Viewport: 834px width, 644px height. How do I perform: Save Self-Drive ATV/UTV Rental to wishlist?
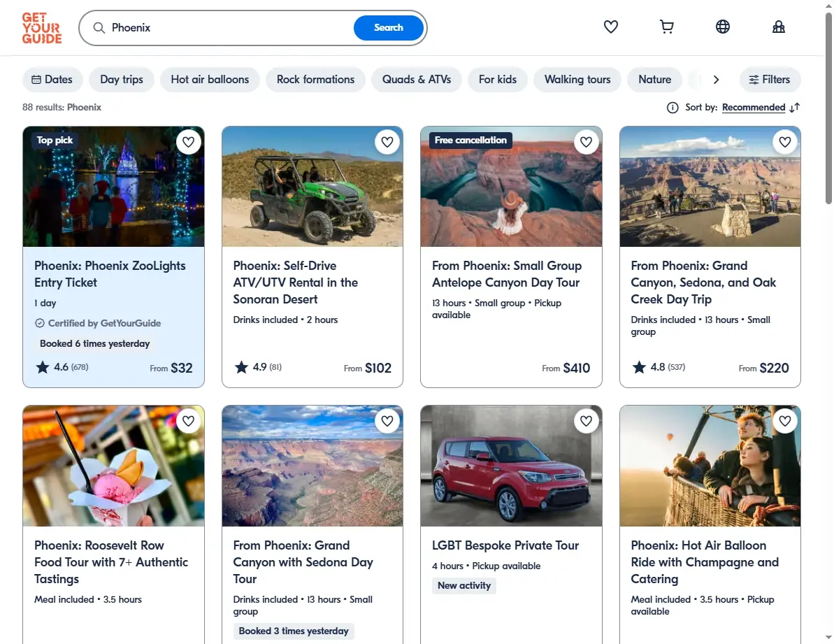(387, 142)
